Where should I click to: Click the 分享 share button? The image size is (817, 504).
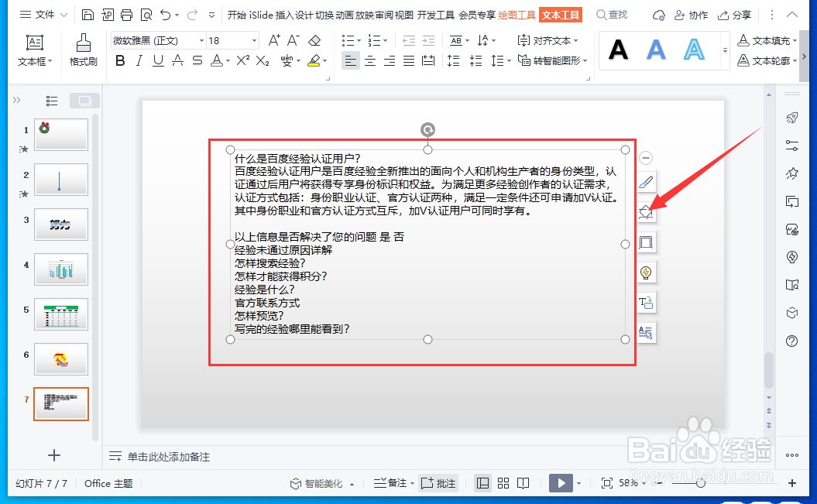pos(735,15)
